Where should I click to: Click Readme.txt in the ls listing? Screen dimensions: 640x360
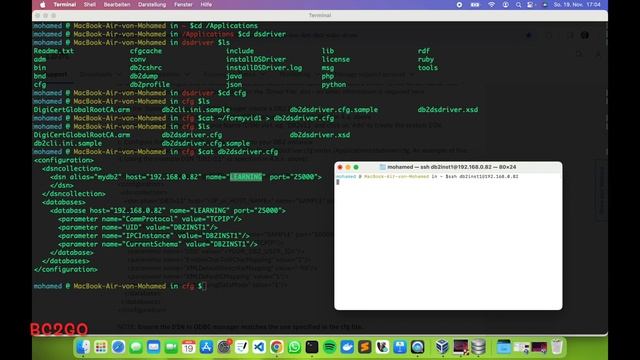coord(53,51)
